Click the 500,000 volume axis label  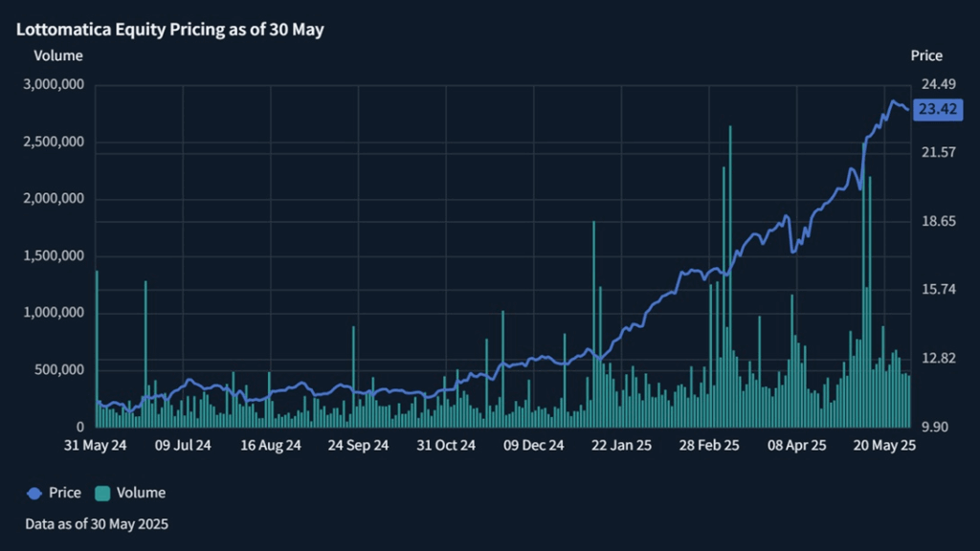click(58, 370)
